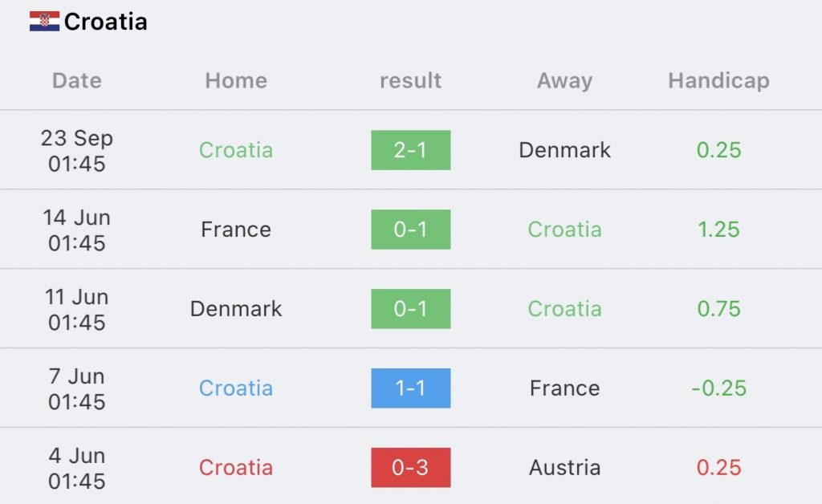Open France home team on 14 Jun
Viewport: 822px width, 504px height.
pyautogui.click(x=236, y=230)
